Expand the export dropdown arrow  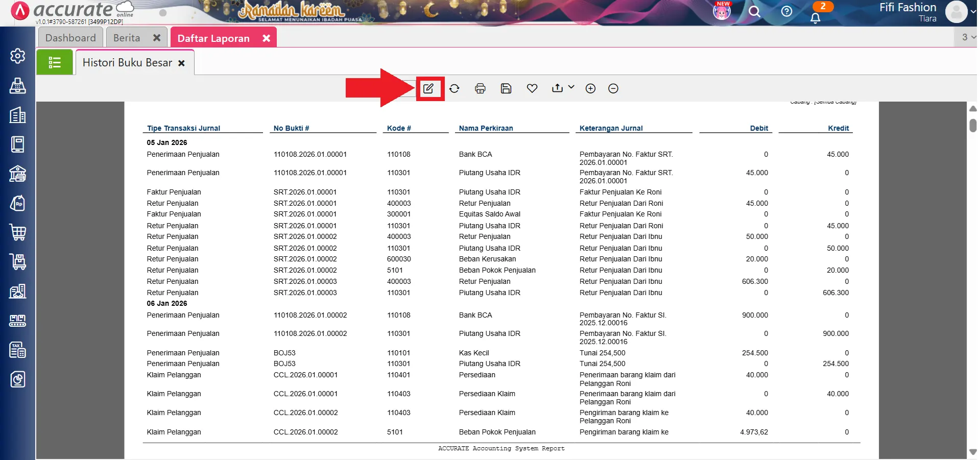coord(571,87)
